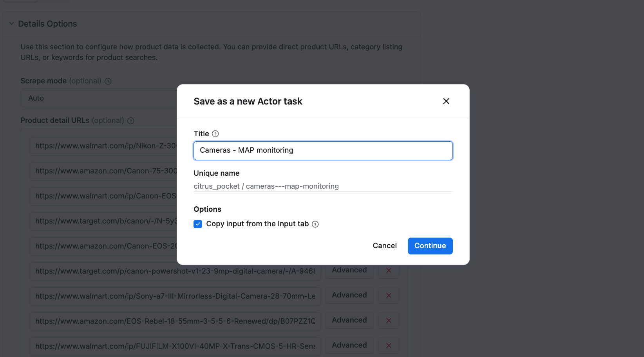
Task: View Product detail URLs help tooltip
Action: click(130, 121)
